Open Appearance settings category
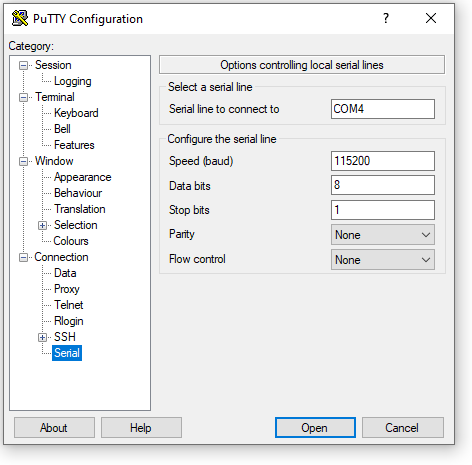 pyautogui.click(x=83, y=177)
